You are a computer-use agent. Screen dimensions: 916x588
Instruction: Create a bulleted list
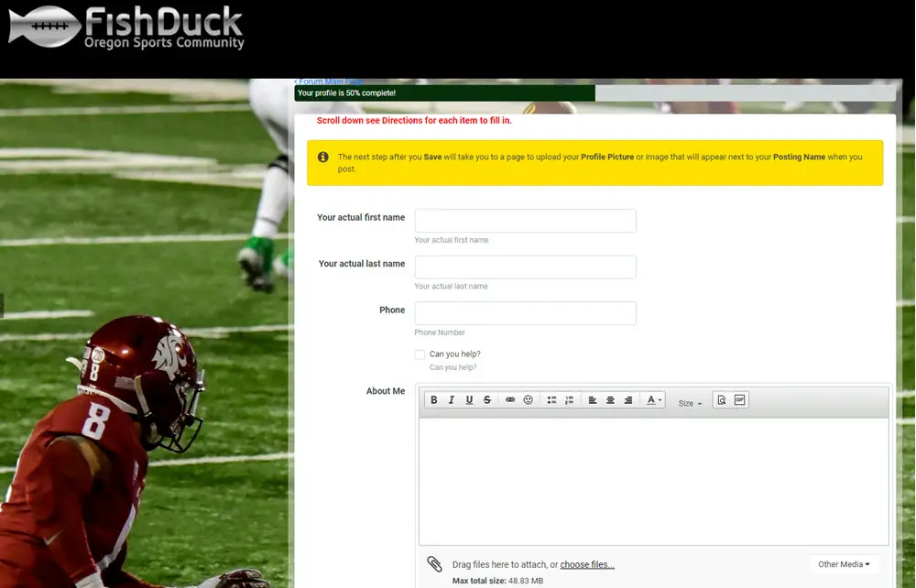[x=551, y=399]
